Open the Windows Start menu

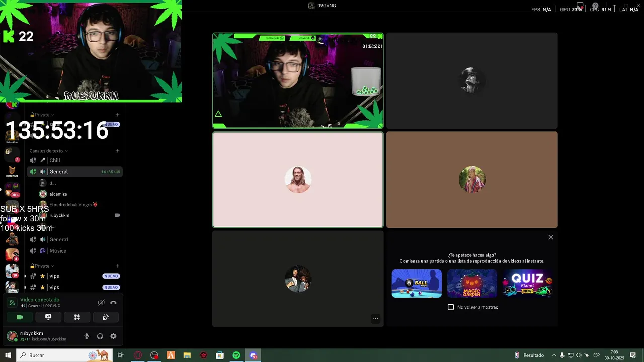tap(8, 355)
